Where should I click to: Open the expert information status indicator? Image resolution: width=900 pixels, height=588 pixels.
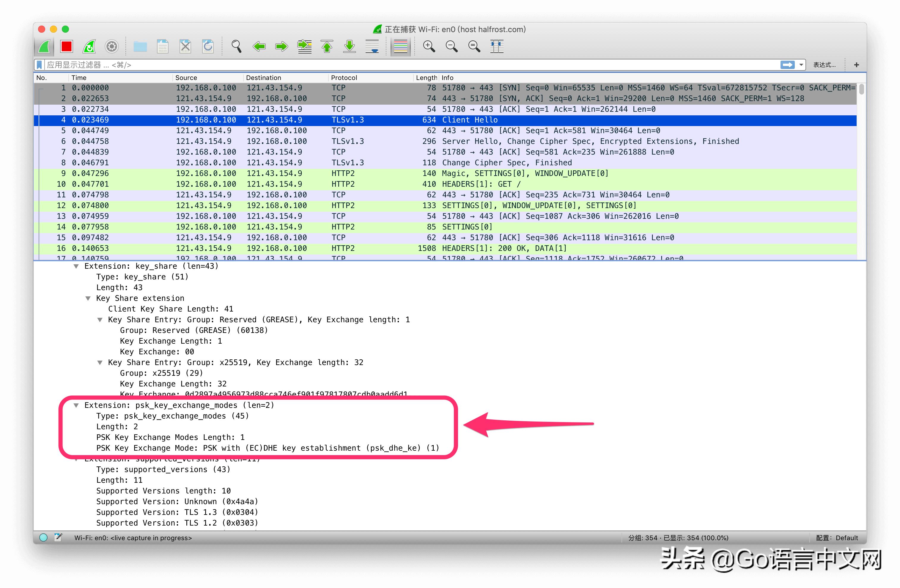pos(43,537)
